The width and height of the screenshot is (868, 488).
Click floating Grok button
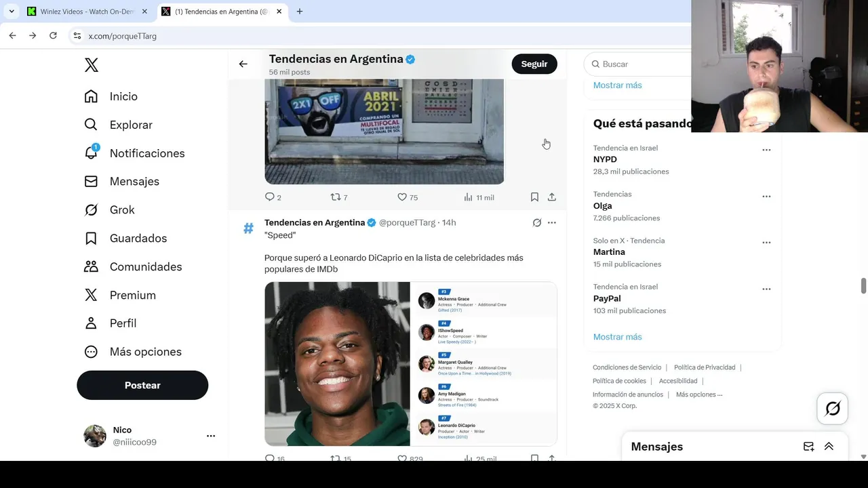833,409
